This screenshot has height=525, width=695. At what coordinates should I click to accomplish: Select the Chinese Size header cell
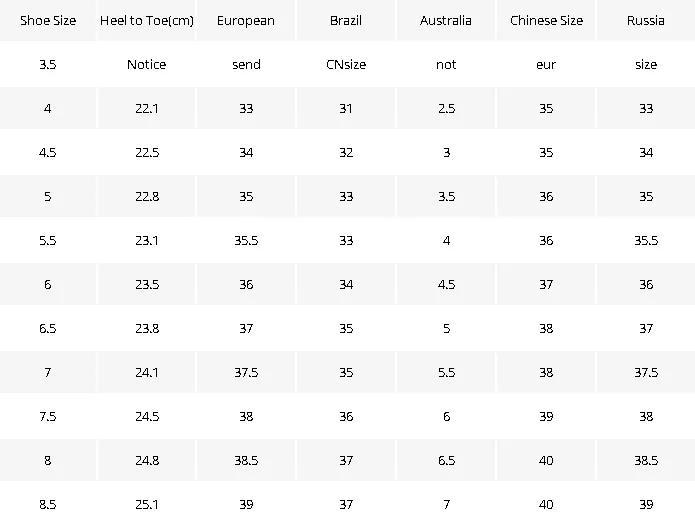point(546,20)
